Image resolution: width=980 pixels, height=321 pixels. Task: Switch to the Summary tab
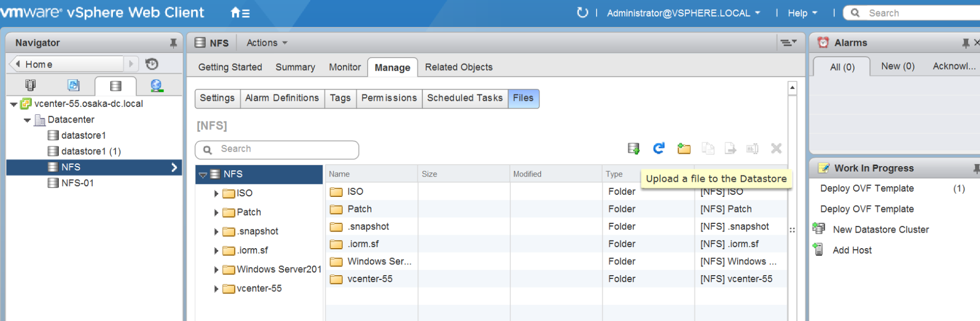pos(295,67)
